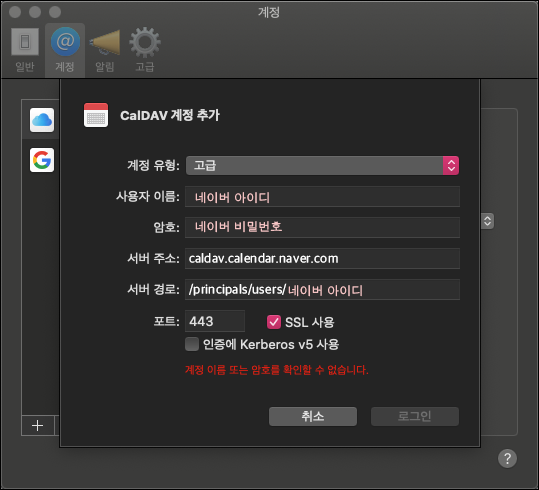Click the 서버 경로 field with /principals/users/
The height and width of the screenshot is (490, 539).
[x=322, y=290]
